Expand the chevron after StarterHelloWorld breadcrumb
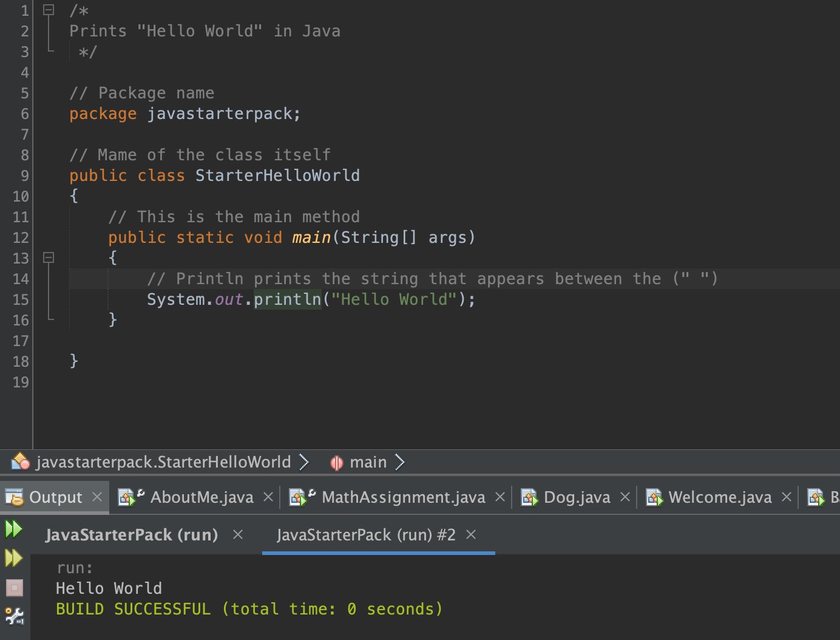840x640 pixels. pyautogui.click(x=304, y=462)
